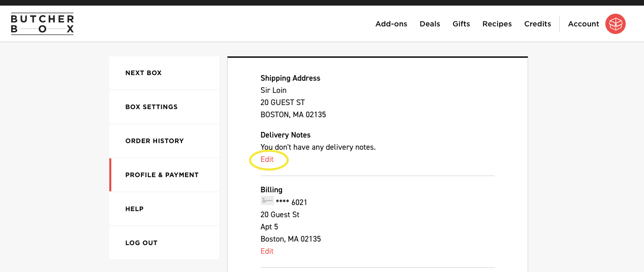The height and width of the screenshot is (272, 644).
Task: Edit the billing information
Action: pyautogui.click(x=267, y=251)
